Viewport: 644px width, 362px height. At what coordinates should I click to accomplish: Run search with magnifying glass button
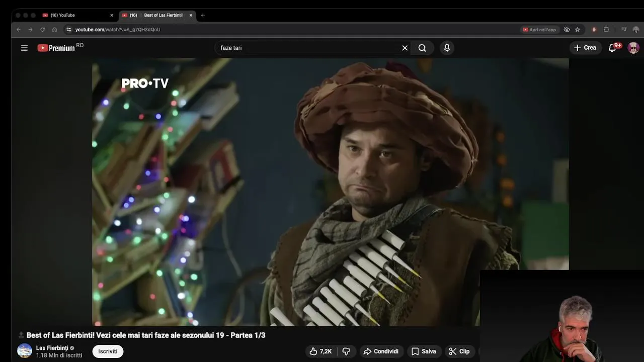tap(422, 48)
